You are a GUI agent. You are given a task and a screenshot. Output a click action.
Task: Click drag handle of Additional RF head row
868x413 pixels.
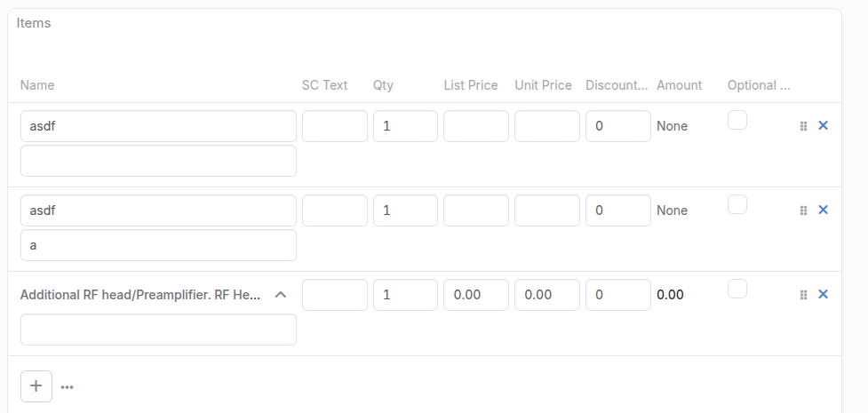point(803,295)
